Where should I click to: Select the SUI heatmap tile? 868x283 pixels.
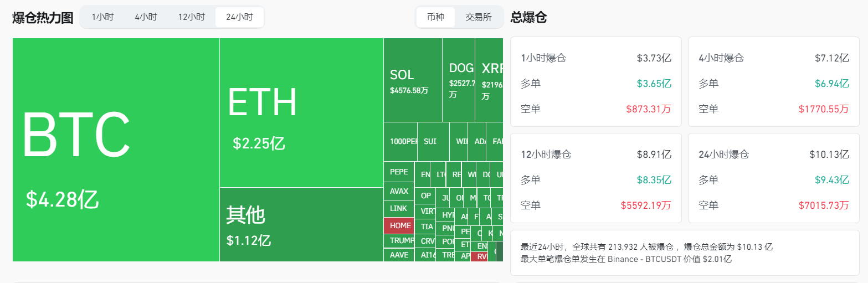pos(433,142)
